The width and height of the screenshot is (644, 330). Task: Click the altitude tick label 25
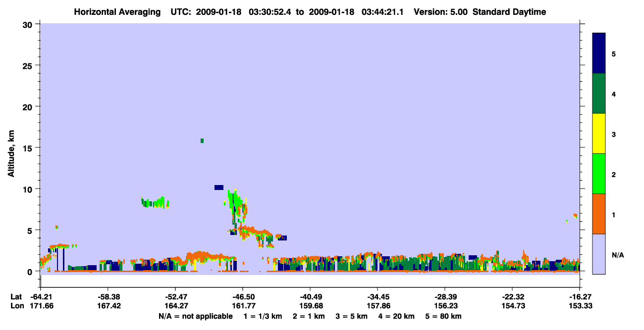click(29, 65)
